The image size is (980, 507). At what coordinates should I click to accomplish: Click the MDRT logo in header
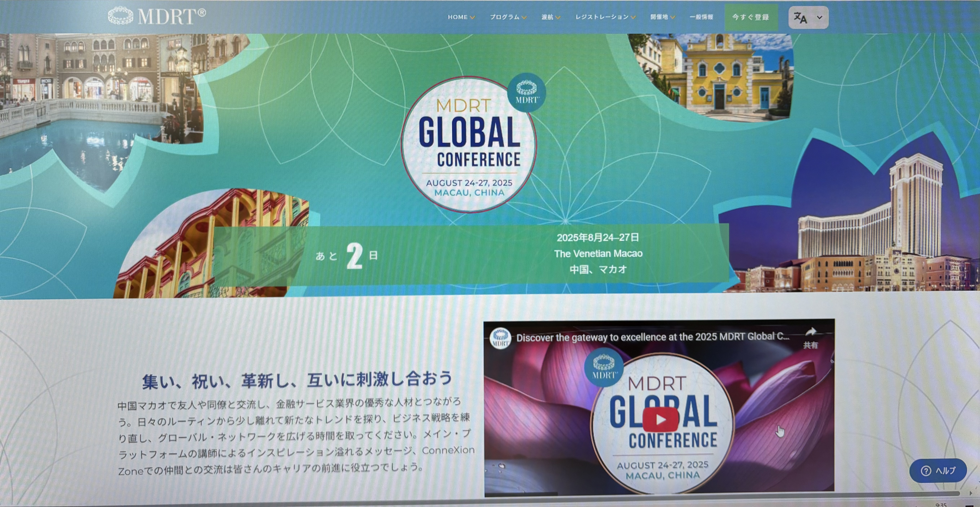(x=157, y=16)
